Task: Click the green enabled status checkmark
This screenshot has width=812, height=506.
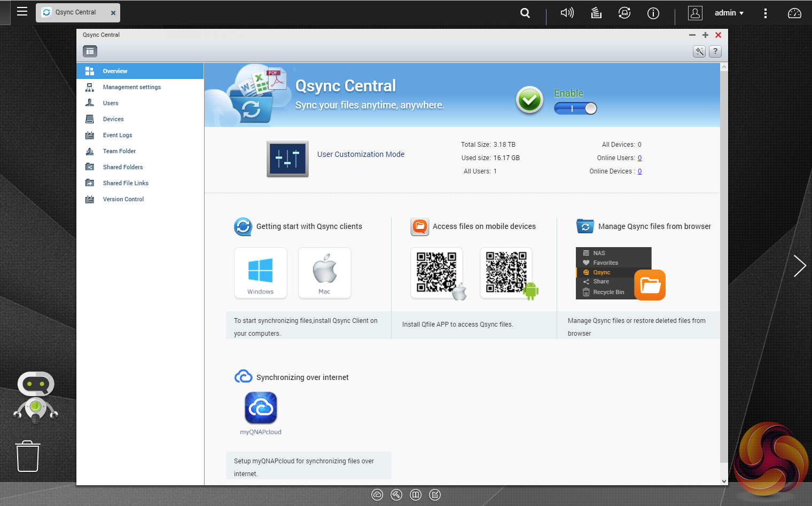Action: [x=529, y=100]
